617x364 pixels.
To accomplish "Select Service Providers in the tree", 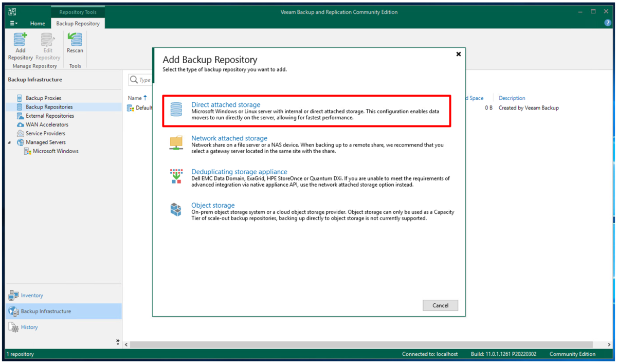I will pos(45,133).
